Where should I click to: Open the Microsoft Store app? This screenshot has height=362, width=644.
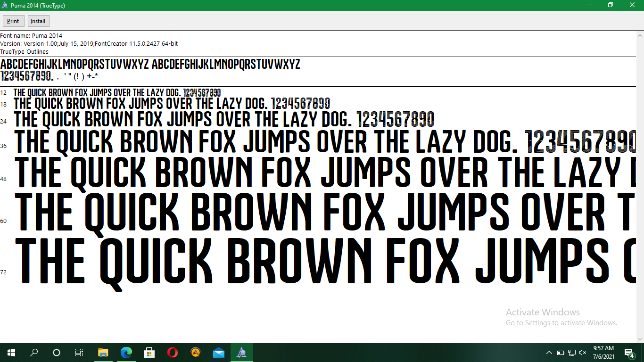click(149, 352)
